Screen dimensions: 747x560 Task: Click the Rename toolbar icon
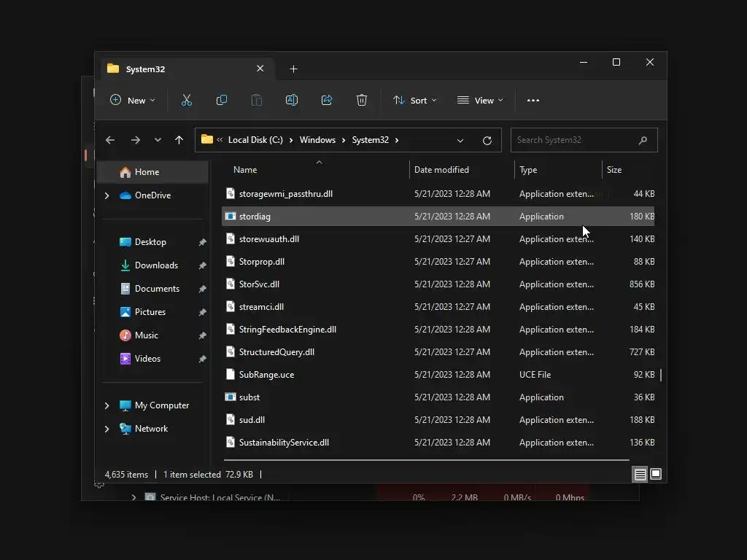tap(292, 101)
